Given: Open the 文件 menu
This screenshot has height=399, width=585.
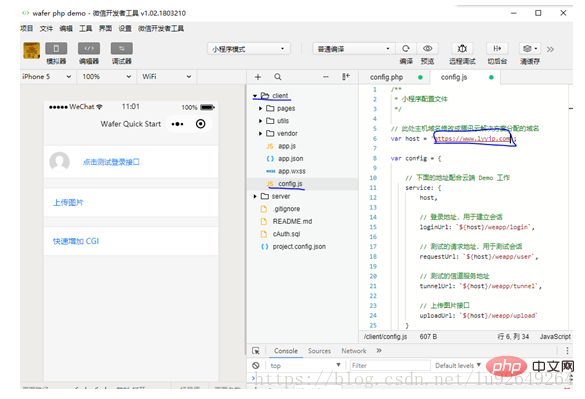Looking at the screenshot, I should pos(46,28).
